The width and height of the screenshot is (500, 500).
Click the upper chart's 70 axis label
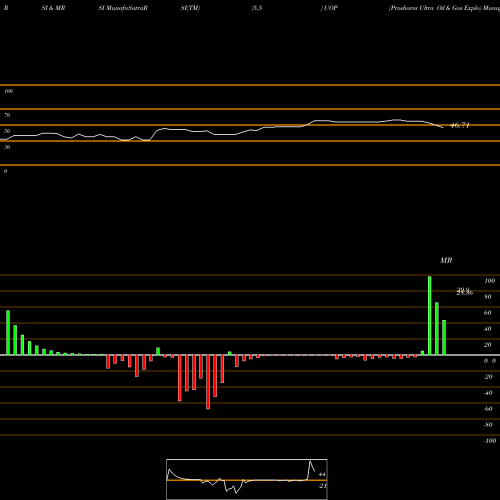tap(7, 115)
